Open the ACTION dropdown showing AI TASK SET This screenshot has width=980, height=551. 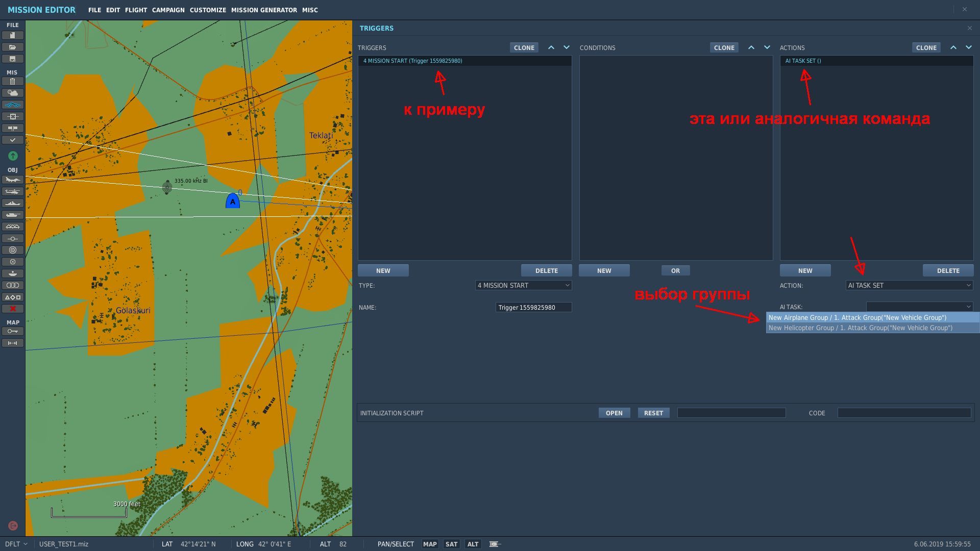pos(909,285)
